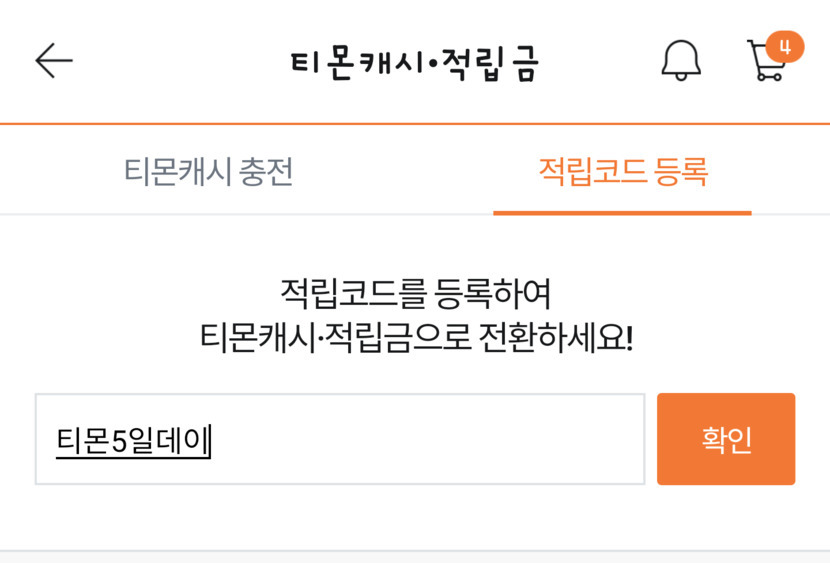Go back using the left arrow
The width and height of the screenshot is (830, 563).
[54, 61]
